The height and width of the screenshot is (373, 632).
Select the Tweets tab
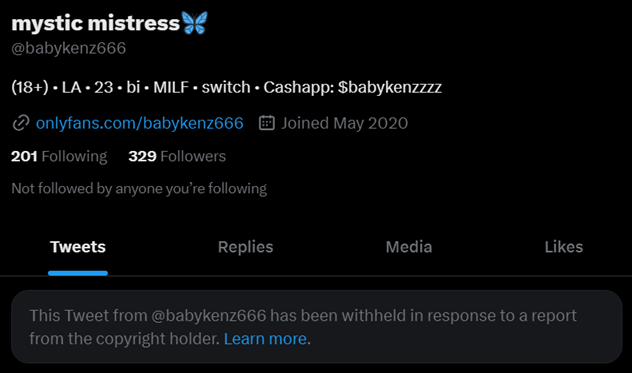[78, 247]
